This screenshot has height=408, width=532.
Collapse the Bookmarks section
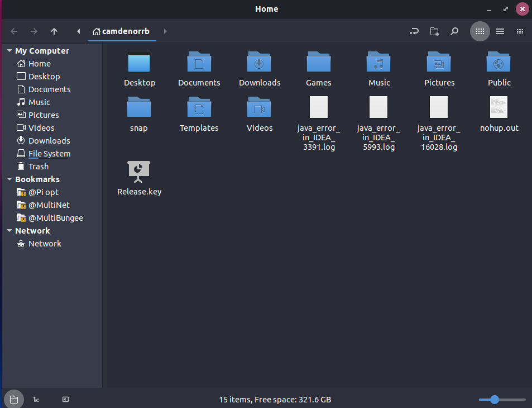click(x=9, y=179)
